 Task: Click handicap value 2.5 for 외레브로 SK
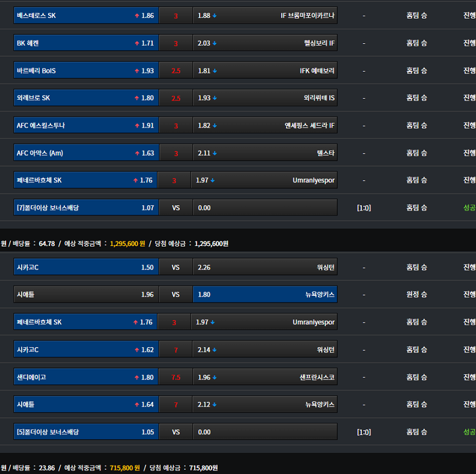[x=175, y=98]
